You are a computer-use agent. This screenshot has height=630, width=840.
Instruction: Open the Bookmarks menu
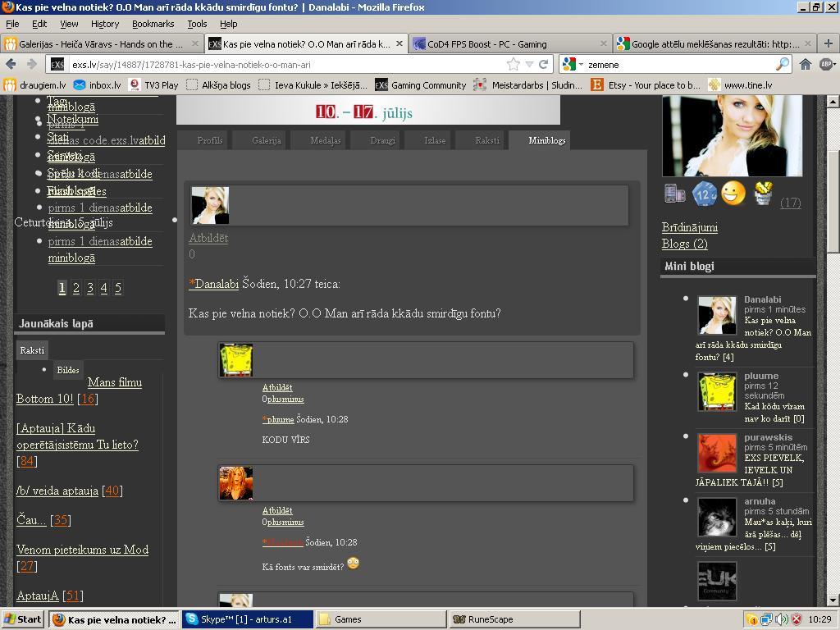click(153, 24)
